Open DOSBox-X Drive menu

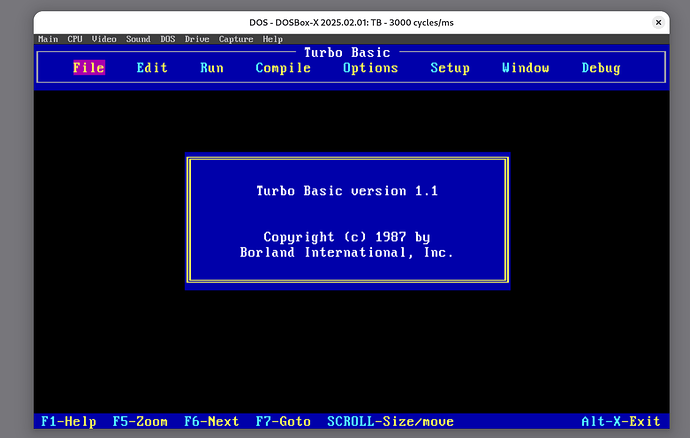pyautogui.click(x=197, y=39)
